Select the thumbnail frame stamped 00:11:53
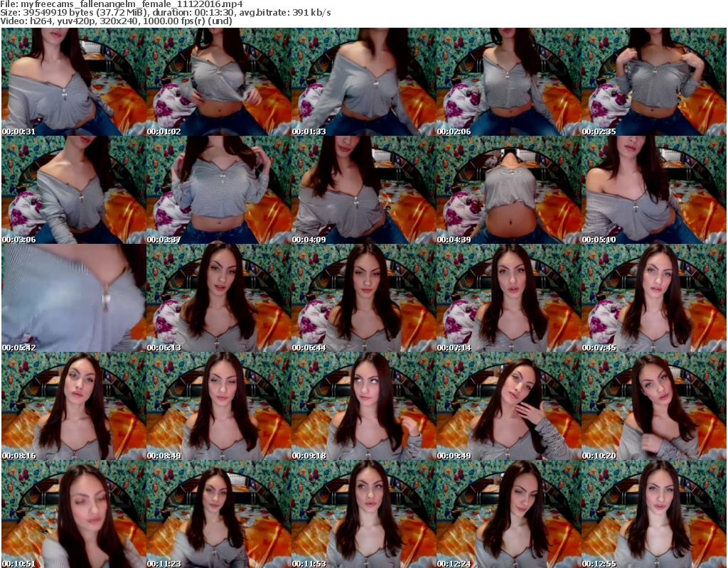This screenshot has height=568, width=728. (363, 514)
